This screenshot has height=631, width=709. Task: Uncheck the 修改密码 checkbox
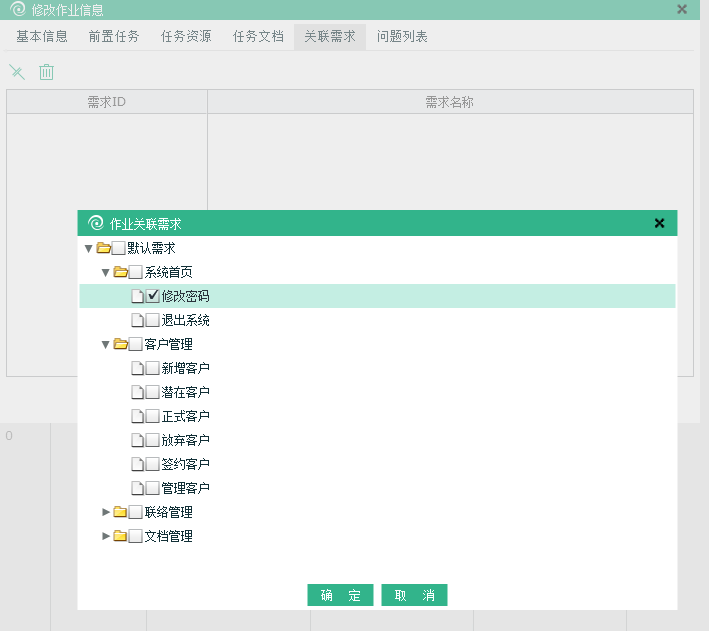tap(153, 296)
